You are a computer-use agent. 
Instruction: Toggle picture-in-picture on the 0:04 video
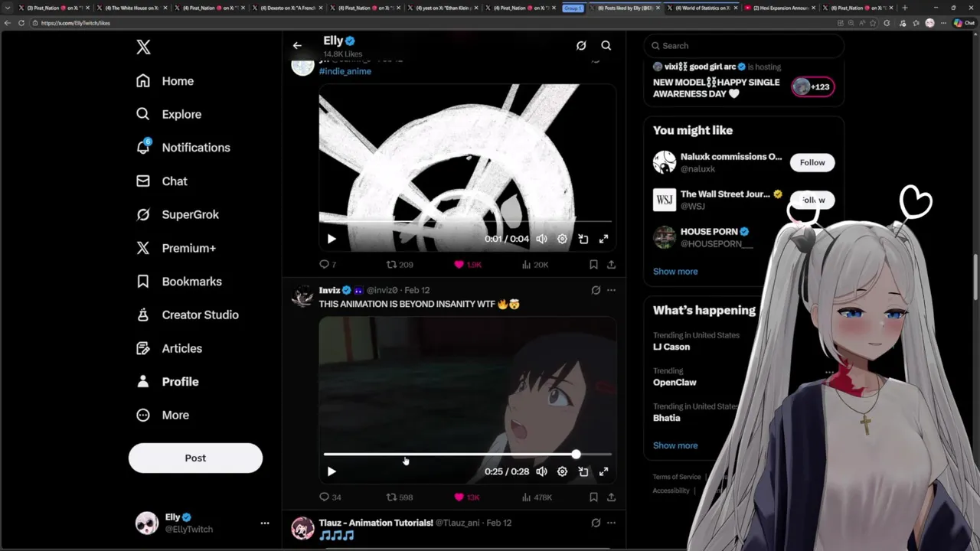[x=583, y=239]
